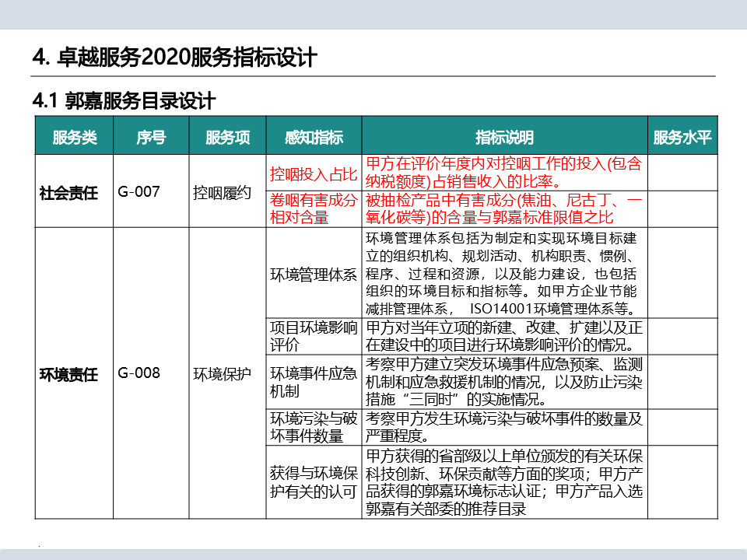Click the '服务项' column header
This screenshot has height=560, width=747.
(x=228, y=137)
